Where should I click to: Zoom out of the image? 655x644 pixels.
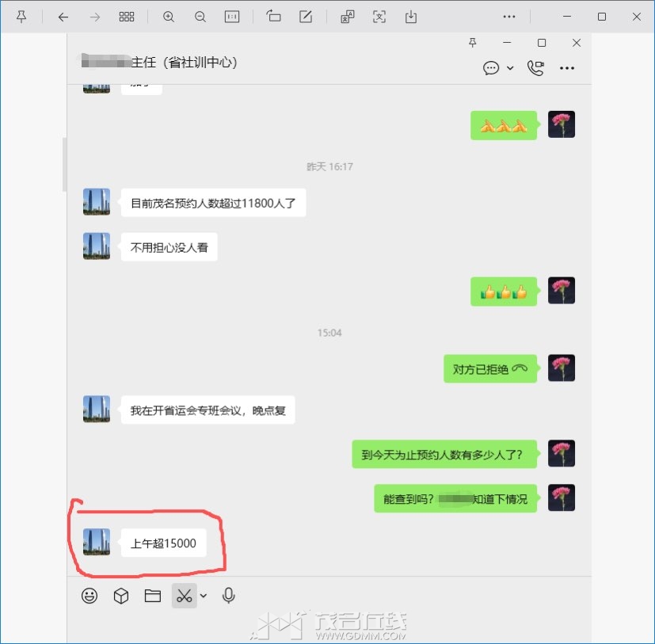point(200,17)
